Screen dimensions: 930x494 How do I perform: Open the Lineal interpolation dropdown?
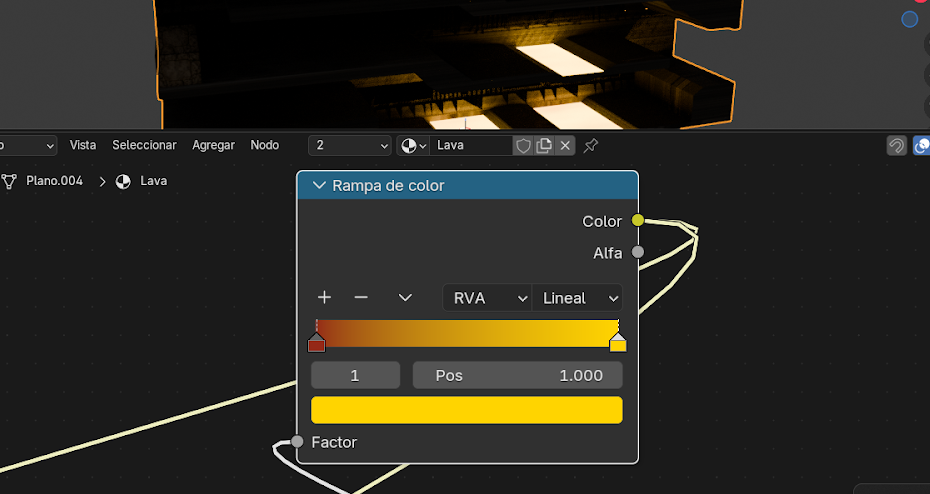[x=577, y=298]
